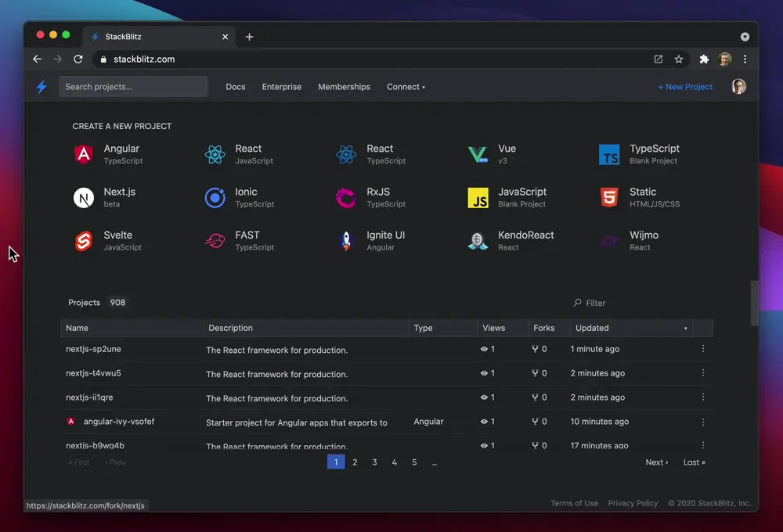The width and height of the screenshot is (783, 532).
Task: Expand the Connect dropdown menu
Action: click(406, 87)
